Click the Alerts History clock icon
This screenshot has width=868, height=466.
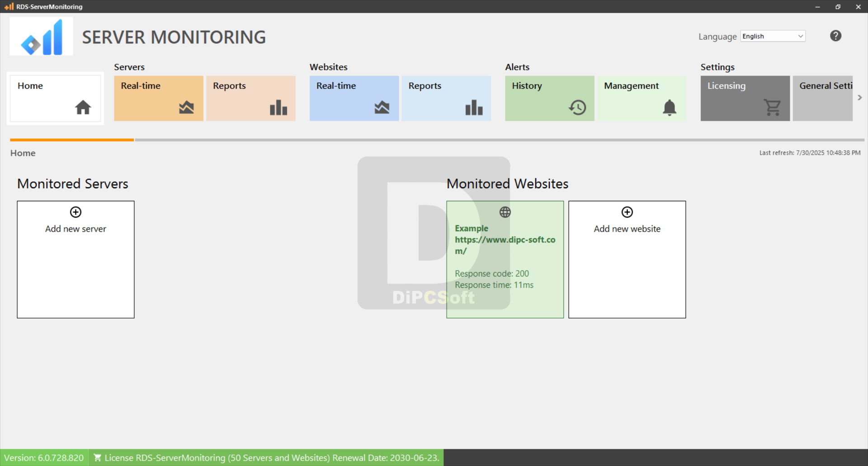tap(577, 107)
